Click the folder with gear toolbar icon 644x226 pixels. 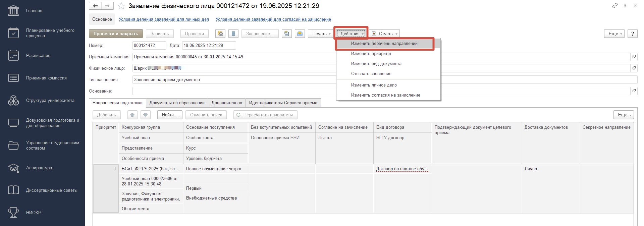(220, 34)
